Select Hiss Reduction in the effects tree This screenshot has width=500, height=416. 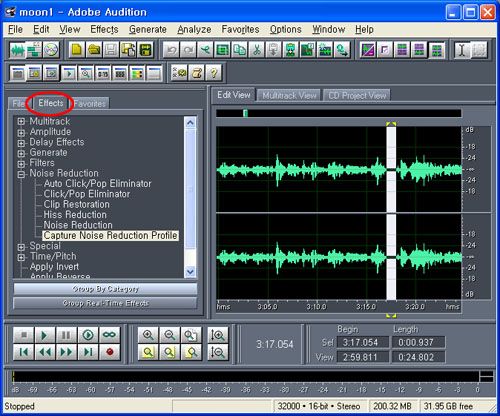[75, 215]
